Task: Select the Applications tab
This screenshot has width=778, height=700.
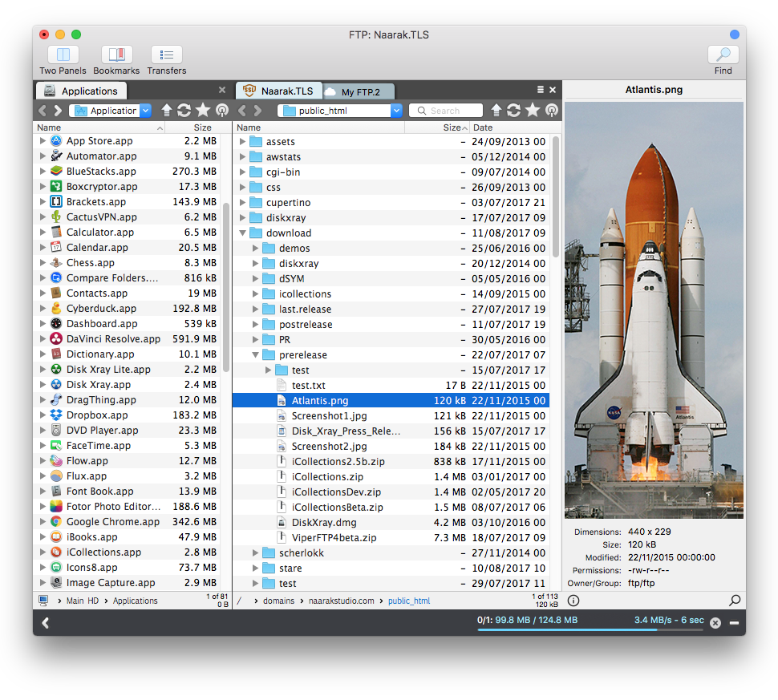Action: [82, 91]
